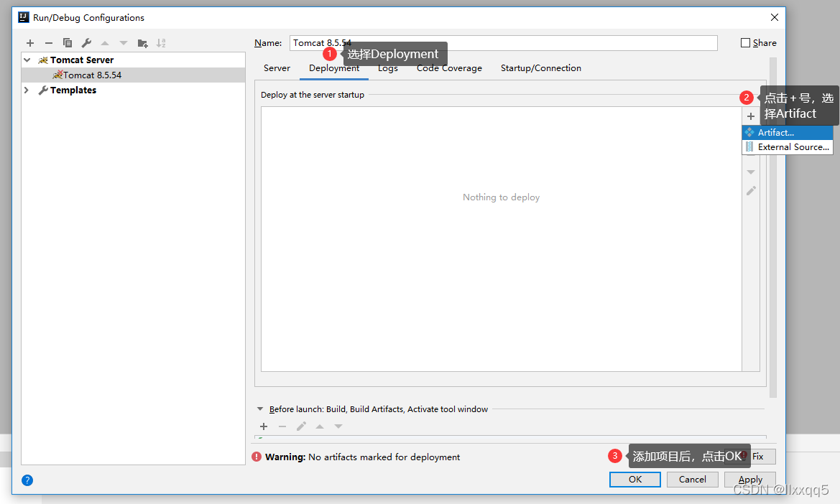Click the IntelliJ IDEA title bar icon
Viewport: 840px width, 504px height.
click(x=24, y=17)
